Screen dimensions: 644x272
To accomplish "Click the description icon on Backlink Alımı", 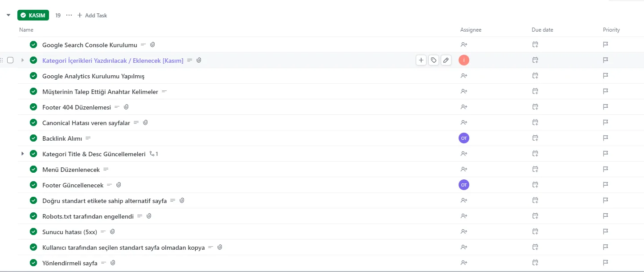I will click(x=88, y=138).
